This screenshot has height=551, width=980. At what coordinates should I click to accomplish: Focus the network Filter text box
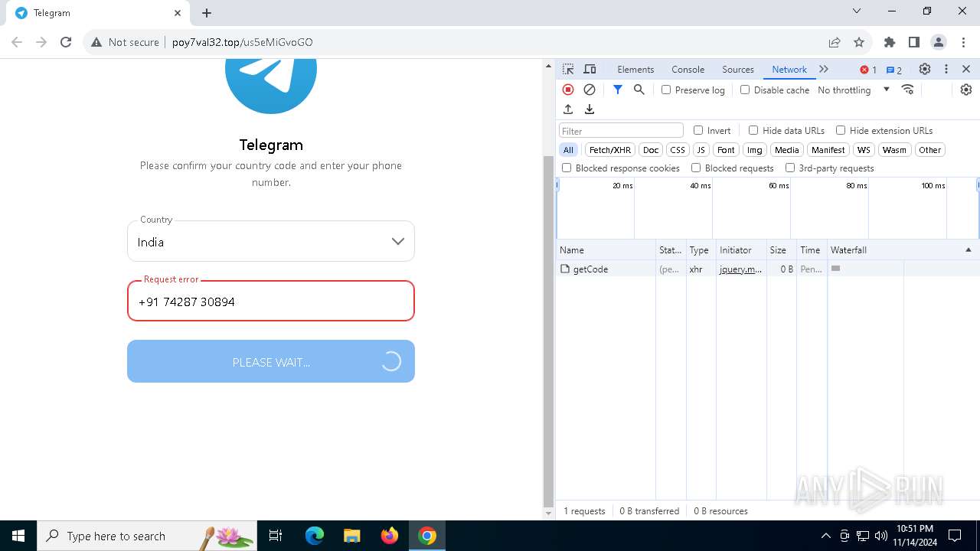coord(621,130)
